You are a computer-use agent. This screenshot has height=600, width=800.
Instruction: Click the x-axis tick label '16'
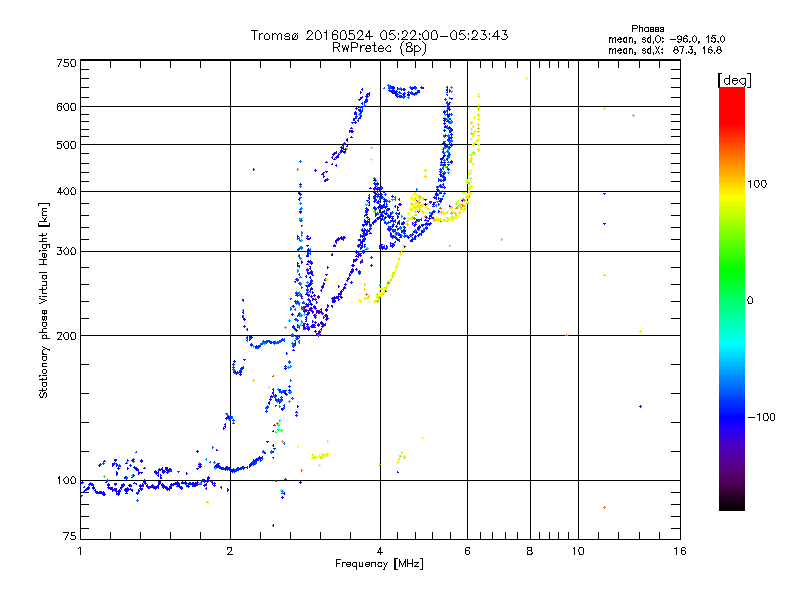pyautogui.click(x=680, y=551)
